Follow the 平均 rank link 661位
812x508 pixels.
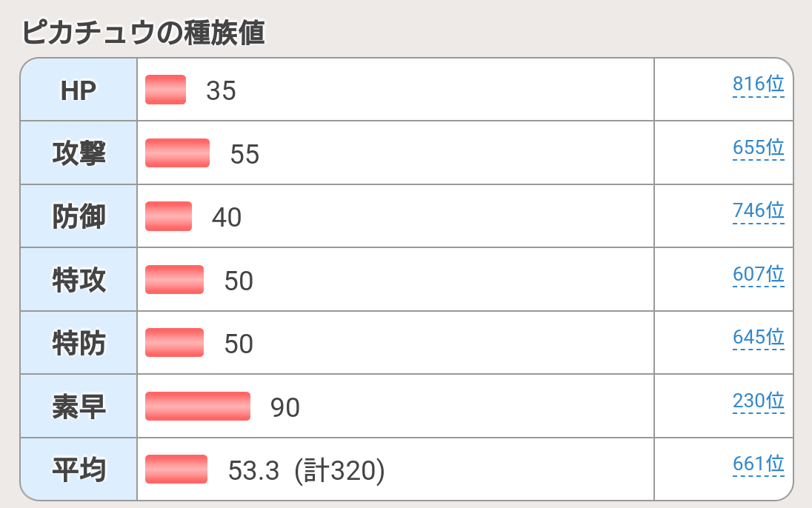point(758,464)
